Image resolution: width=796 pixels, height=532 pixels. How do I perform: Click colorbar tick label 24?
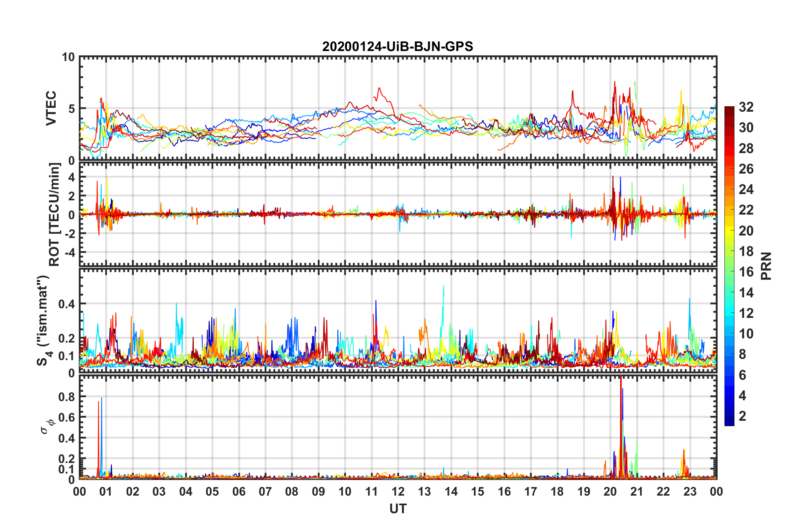coord(746,189)
